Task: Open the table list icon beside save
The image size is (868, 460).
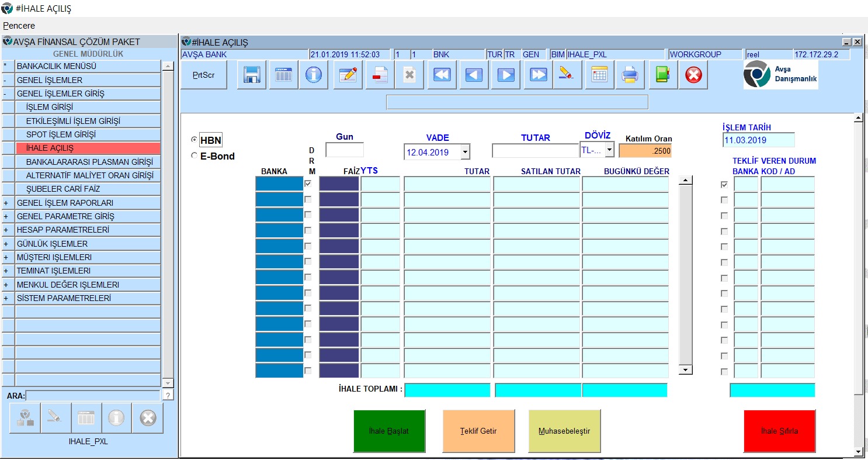Action: [283, 75]
